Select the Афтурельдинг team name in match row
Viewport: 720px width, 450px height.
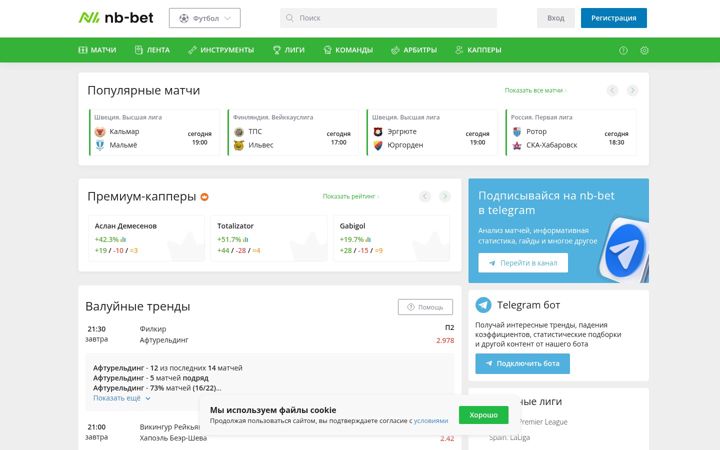[x=164, y=340]
